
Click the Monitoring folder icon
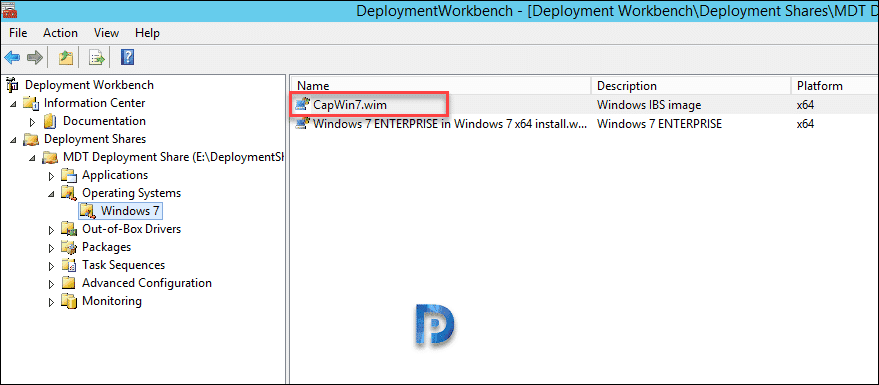[x=68, y=301]
